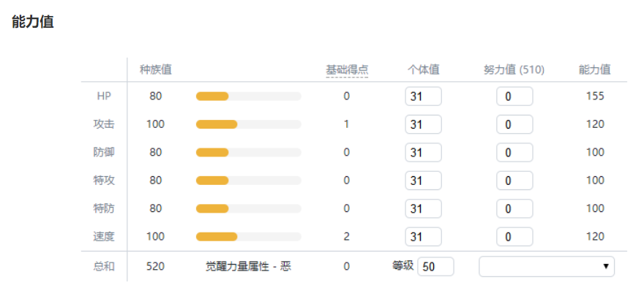Focus the 特攻 effort value input
This screenshot has width=644, height=299.
pyautogui.click(x=514, y=181)
